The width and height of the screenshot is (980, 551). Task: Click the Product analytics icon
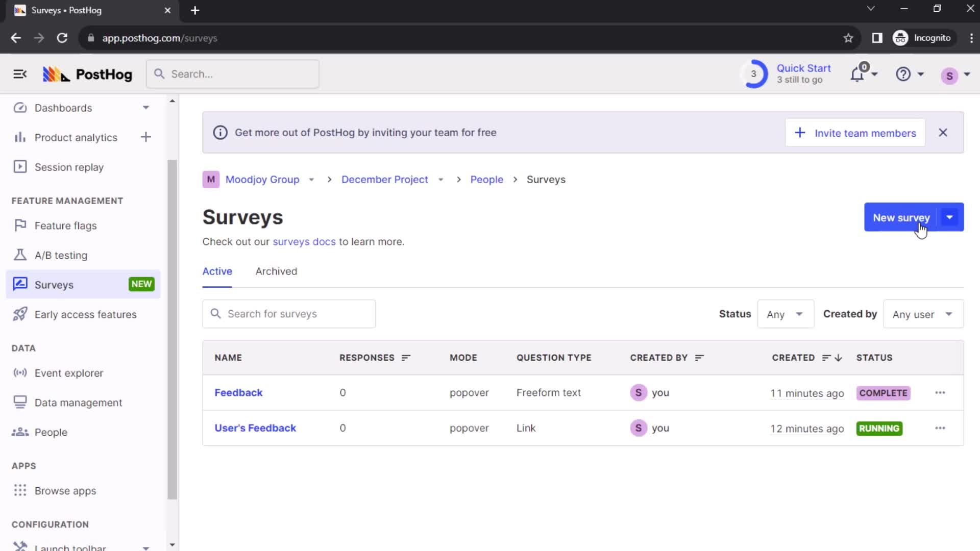pos(17,137)
